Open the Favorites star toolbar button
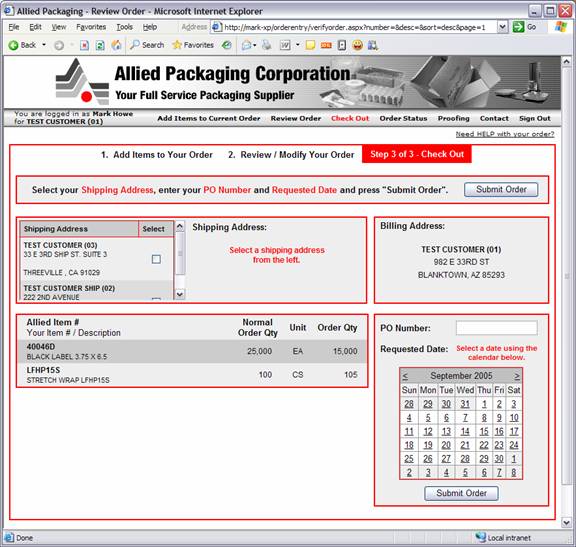Screen dimensions: 576x547 [x=193, y=45]
